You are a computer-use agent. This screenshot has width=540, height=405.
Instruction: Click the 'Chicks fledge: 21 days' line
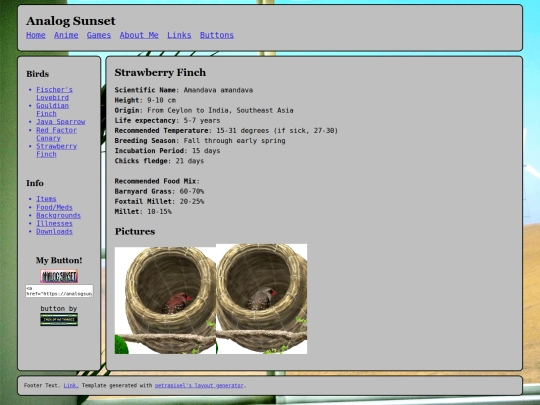[159, 161]
